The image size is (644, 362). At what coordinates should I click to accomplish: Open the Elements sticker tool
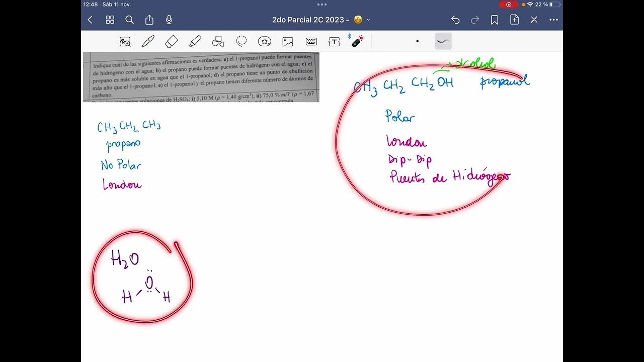click(265, 42)
